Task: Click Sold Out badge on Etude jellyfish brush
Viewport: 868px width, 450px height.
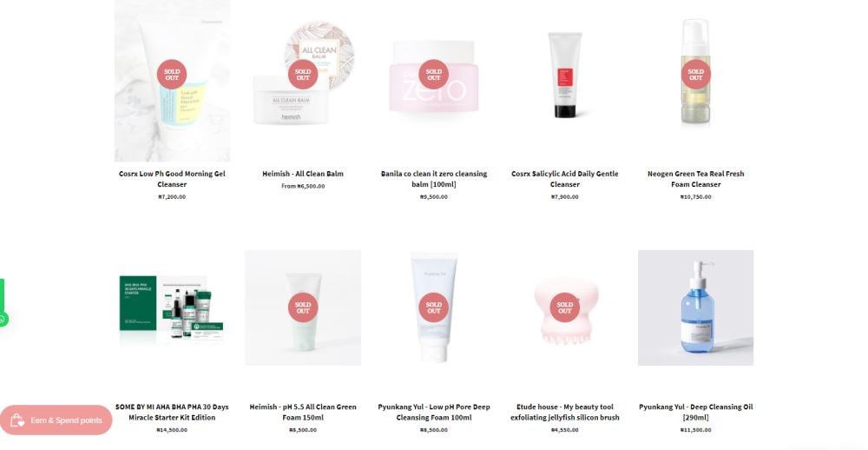Action: click(565, 308)
